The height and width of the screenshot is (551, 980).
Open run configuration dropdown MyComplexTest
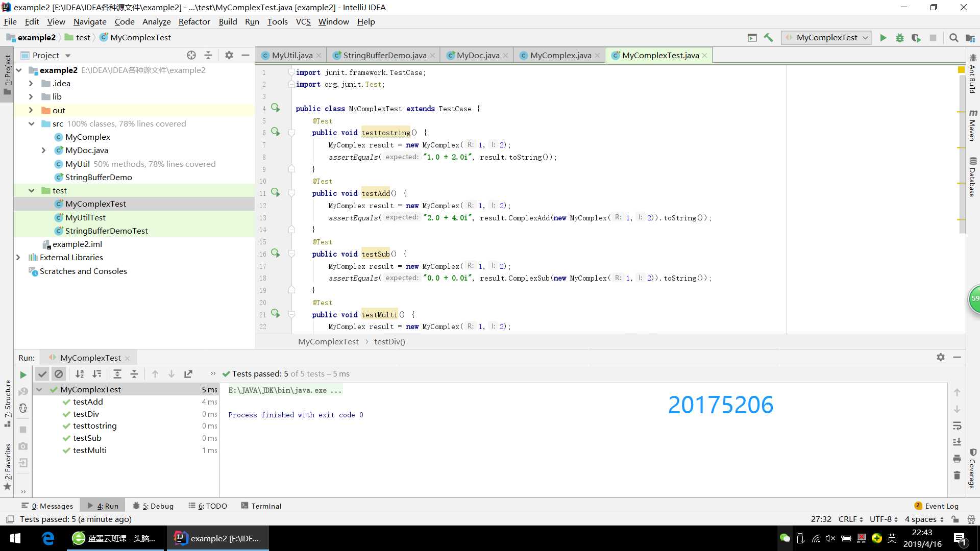[826, 38]
